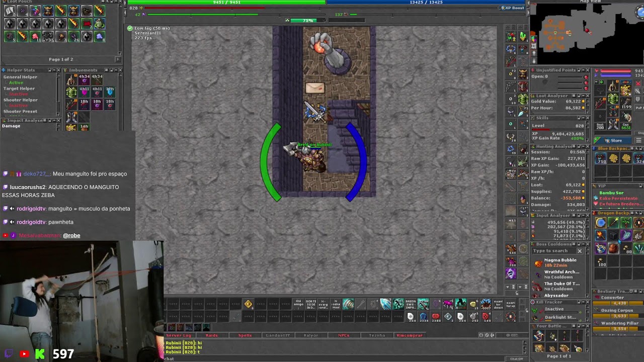Click the edit pencil for Darklight kill tracker

[x=541, y=319]
